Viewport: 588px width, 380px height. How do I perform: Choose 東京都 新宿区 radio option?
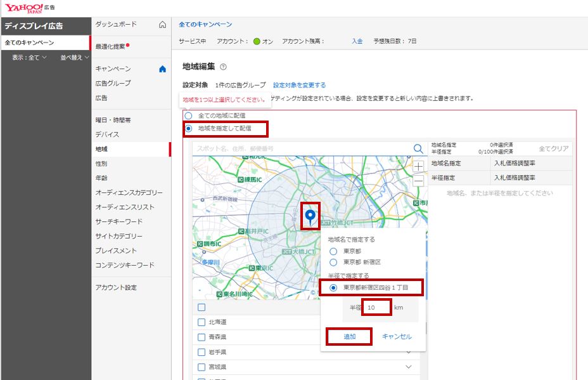pyautogui.click(x=333, y=262)
